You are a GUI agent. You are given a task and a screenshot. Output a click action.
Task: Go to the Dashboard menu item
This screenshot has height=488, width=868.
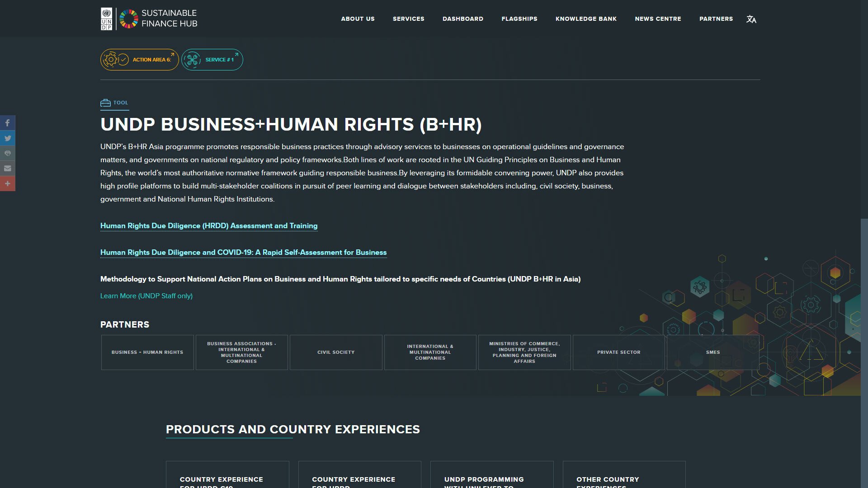coord(463,19)
